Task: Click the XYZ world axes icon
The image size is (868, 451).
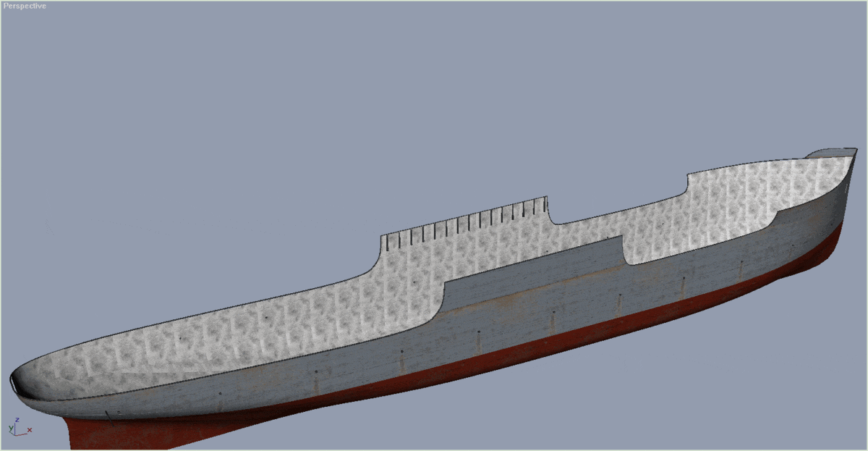Action: click(20, 426)
